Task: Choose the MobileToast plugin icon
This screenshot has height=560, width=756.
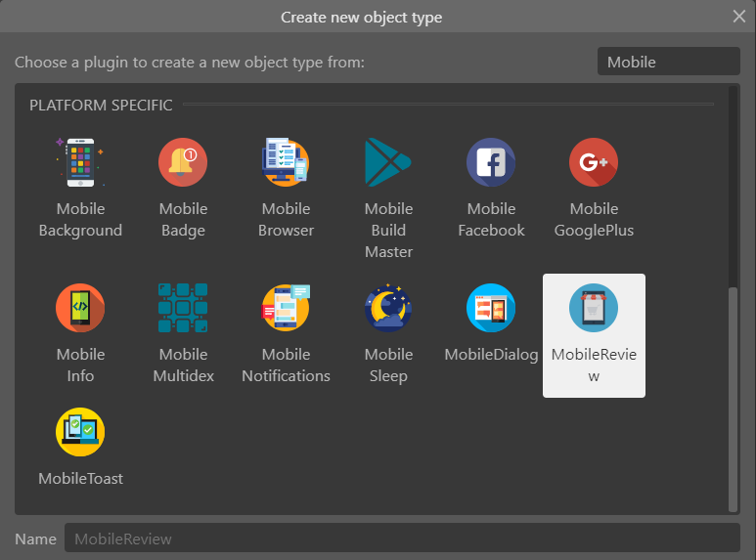Action: [80, 432]
